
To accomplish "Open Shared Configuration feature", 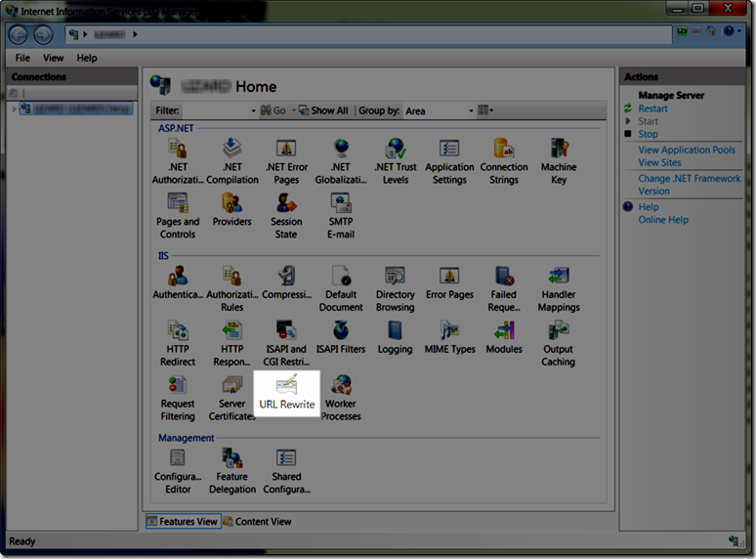I will tap(286, 470).
